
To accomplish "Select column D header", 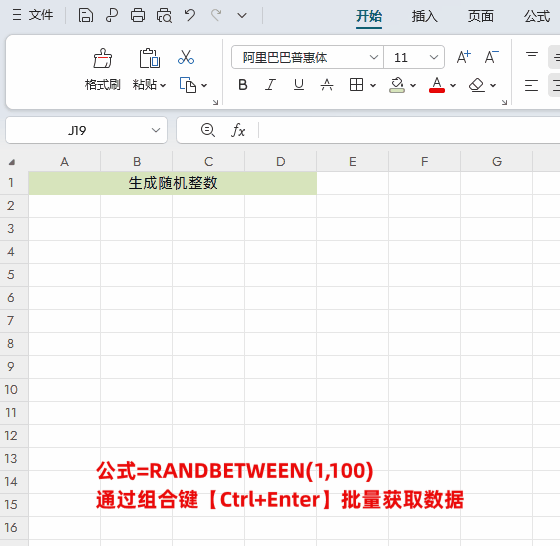I will click(281, 162).
